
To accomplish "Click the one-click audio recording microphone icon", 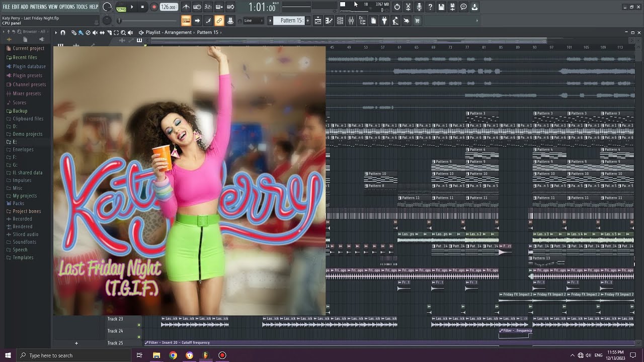I will click(x=419, y=7).
